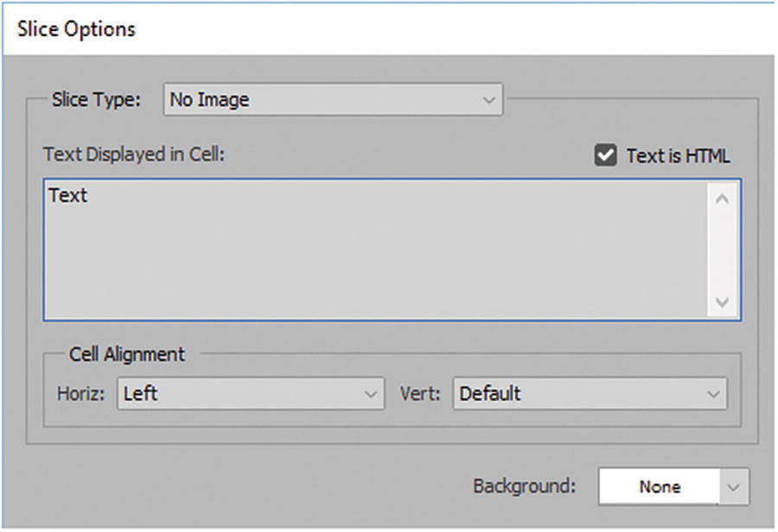Screen dimensions: 778x532
Task: Click the 'Slice Type:' label
Action: click(96, 99)
